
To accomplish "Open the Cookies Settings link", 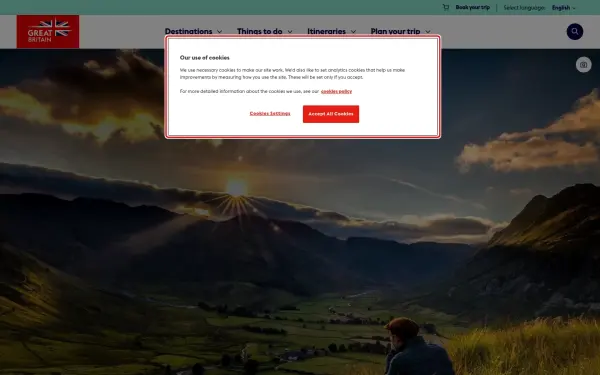I will [270, 114].
